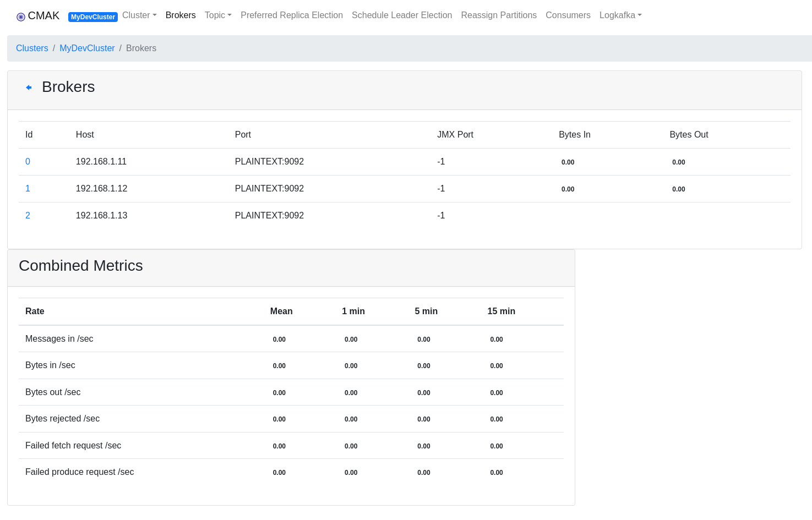Navigate to Reassign Partitions

[x=499, y=15]
